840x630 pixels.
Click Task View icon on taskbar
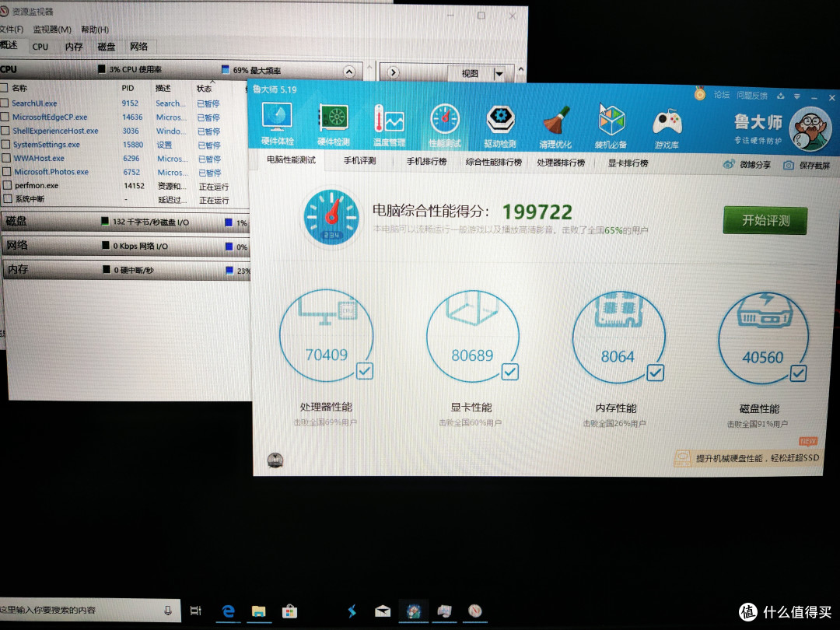(195, 611)
